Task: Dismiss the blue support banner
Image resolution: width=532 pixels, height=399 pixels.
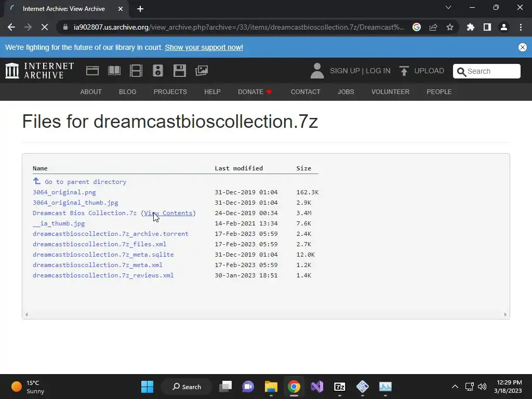Action: [x=523, y=47]
